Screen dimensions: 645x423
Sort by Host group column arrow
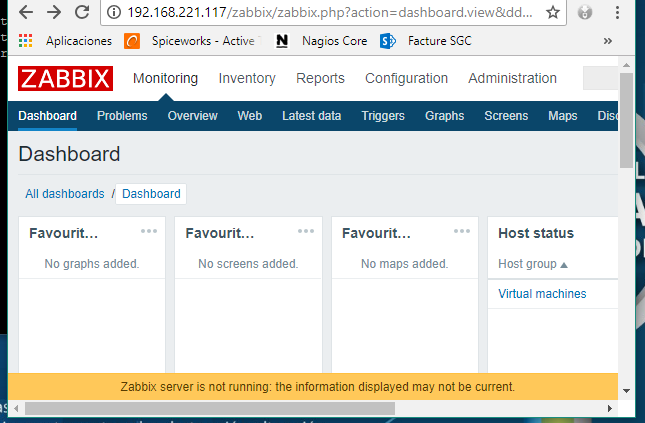click(564, 265)
